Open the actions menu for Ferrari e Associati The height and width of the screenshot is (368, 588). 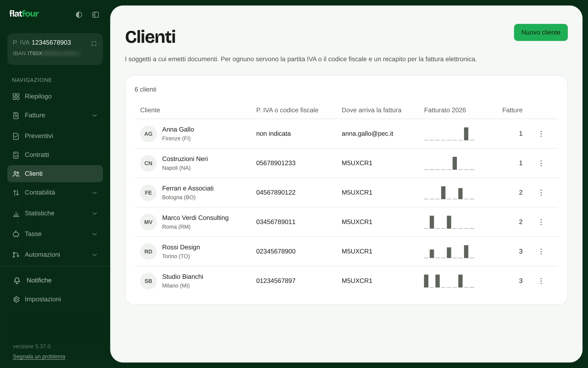pos(541,193)
